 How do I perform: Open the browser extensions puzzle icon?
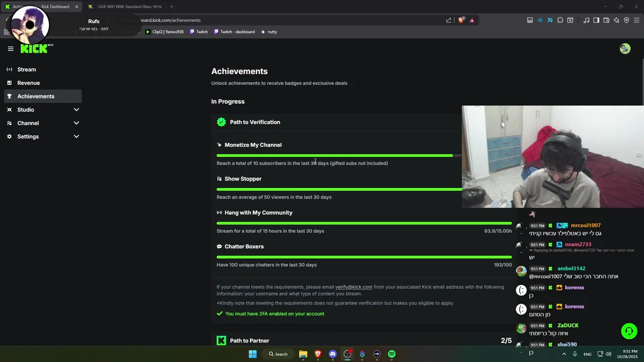(560, 20)
